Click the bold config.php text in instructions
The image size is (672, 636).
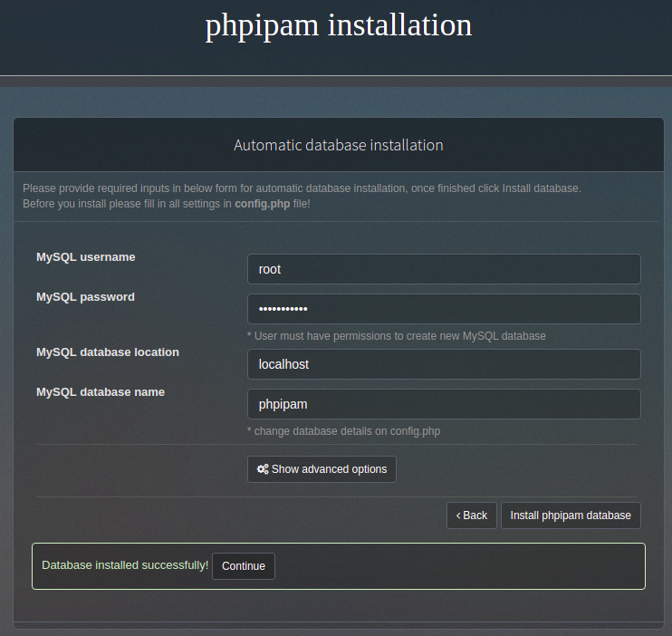coord(263,204)
